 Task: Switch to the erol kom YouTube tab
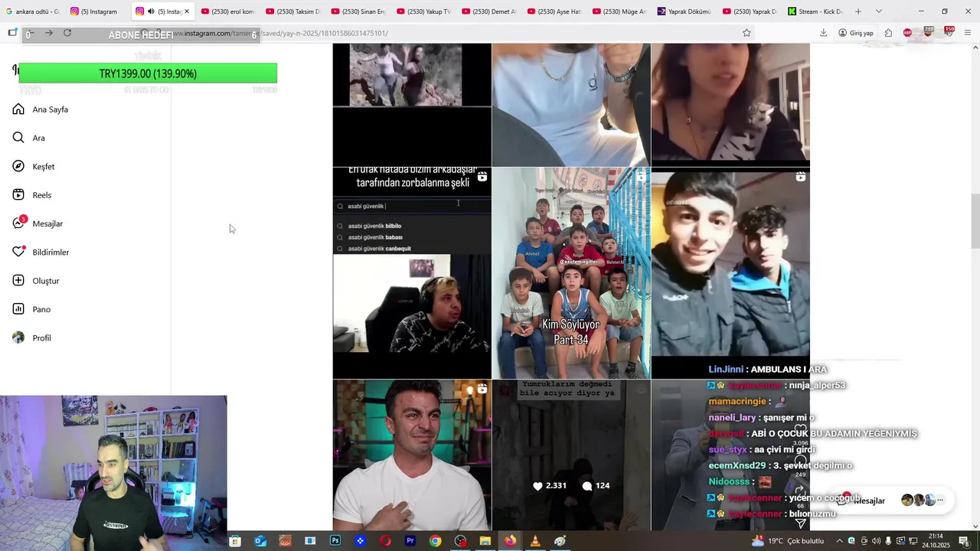[x=227, y=11]
